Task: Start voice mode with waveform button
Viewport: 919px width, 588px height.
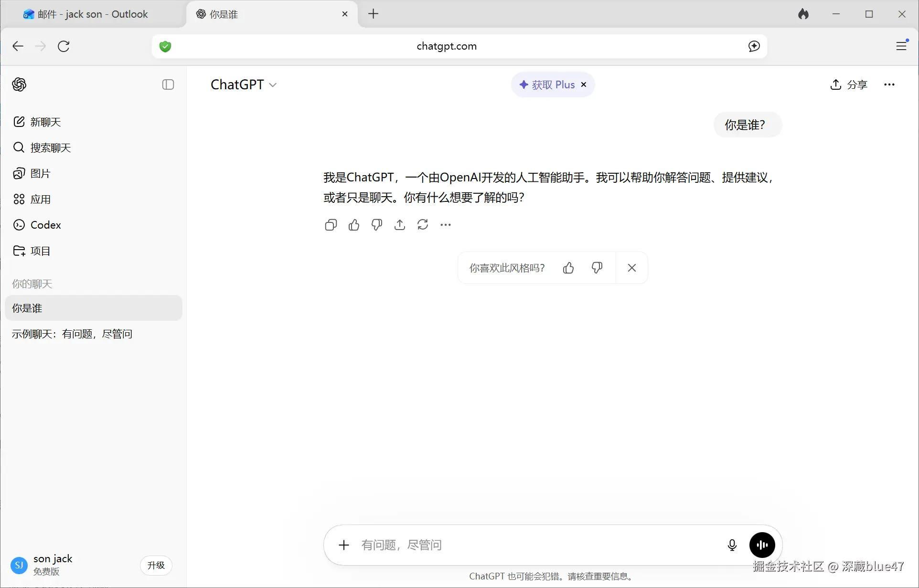Action: [762, 545]
